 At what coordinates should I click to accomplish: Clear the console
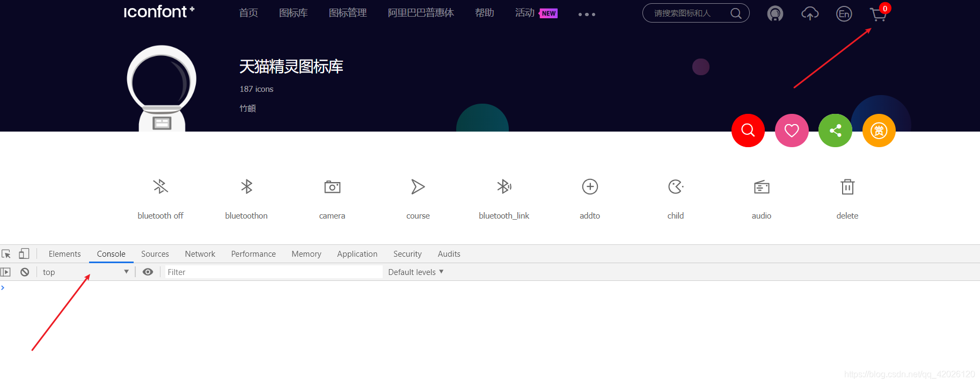point(25,272)
